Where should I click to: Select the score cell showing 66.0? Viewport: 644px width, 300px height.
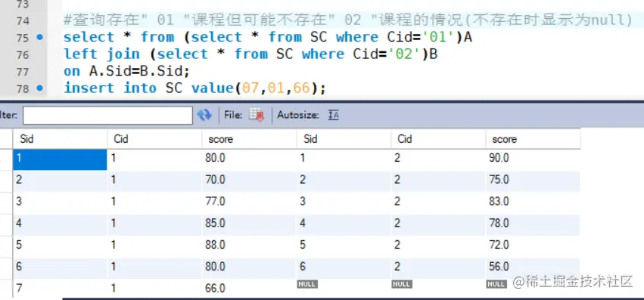(249, 288)
